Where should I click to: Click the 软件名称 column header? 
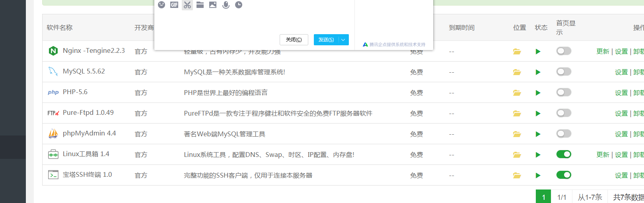60,27
